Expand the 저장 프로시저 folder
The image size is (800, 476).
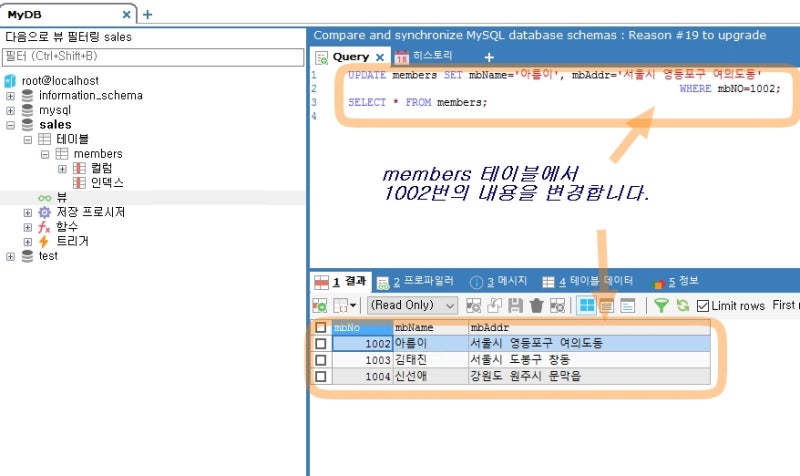(x=28, y=213)
